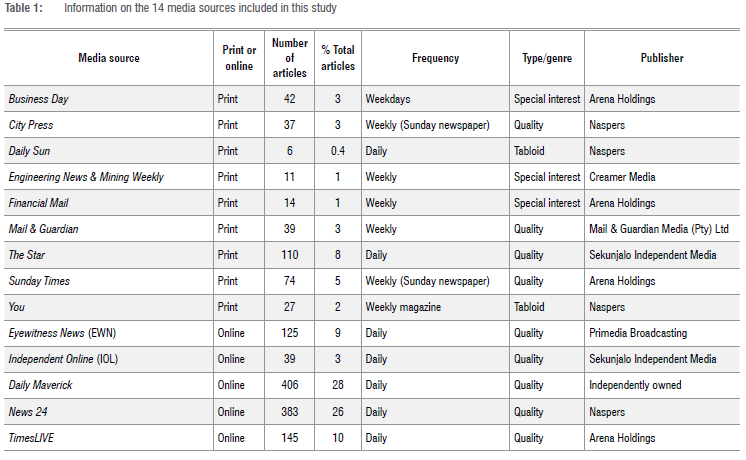
Task: Select the Number of articles header
Action: 290,58
